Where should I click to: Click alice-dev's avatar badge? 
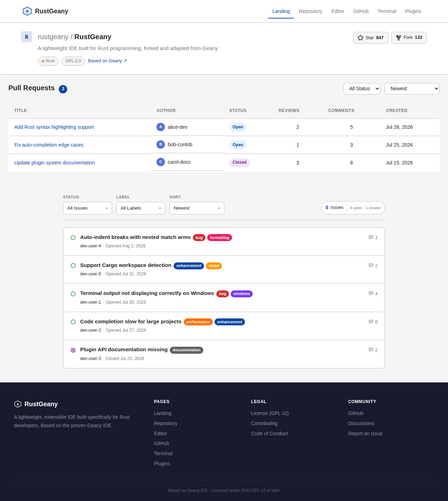click(161, 127)
